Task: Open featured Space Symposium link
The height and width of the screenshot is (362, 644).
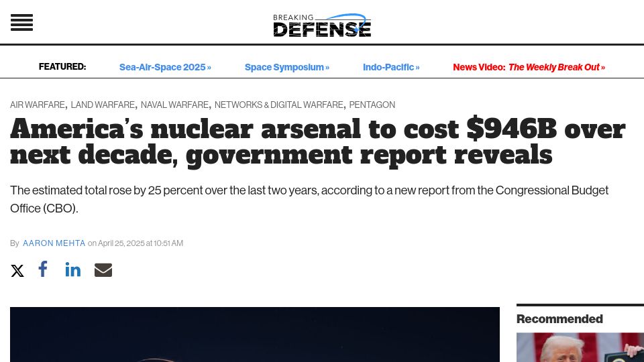Action: 287,67
